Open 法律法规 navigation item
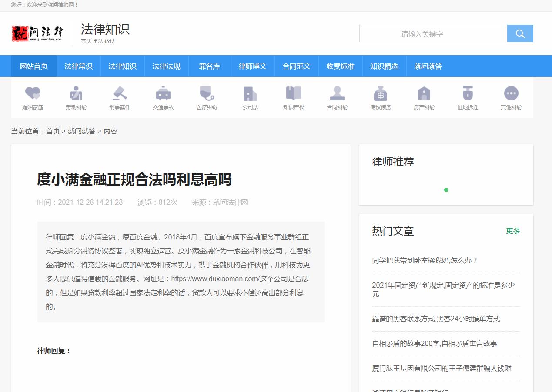 [166, 66]
